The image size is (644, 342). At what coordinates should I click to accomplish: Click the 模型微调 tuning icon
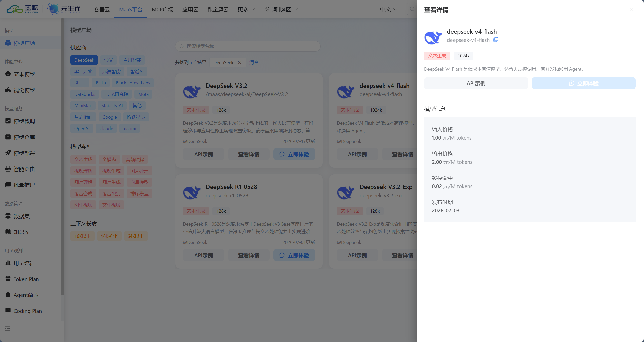(x=8, y=121)
